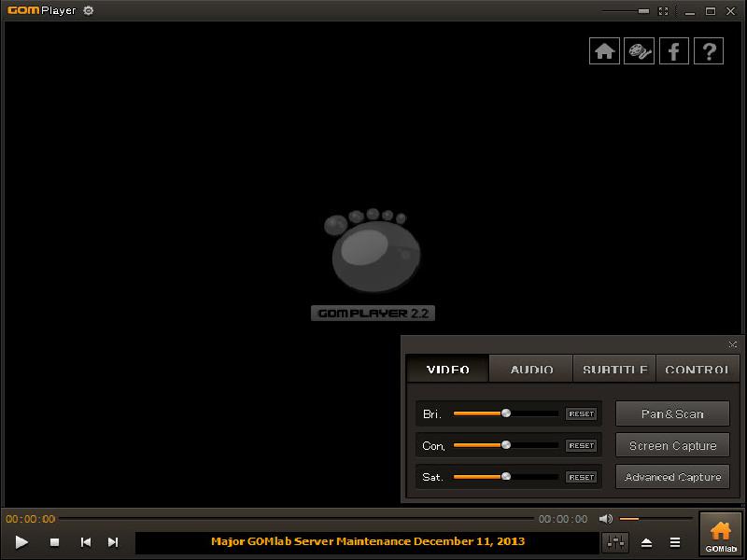Click the playback seek bar
747x560 pixels.
296,519
